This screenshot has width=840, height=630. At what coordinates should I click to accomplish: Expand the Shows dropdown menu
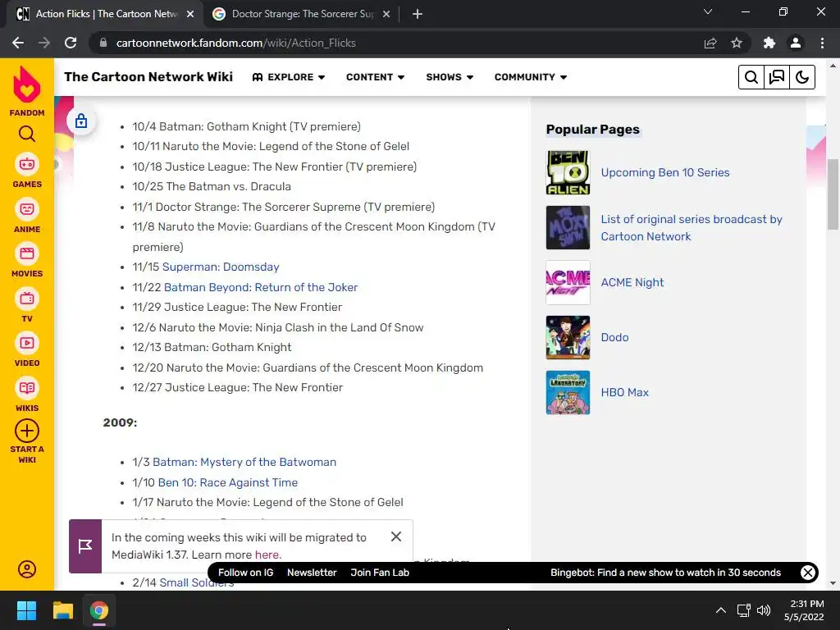point(450,77)
